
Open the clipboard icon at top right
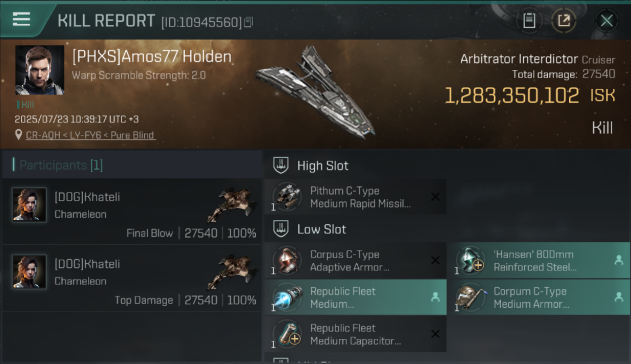529,21
